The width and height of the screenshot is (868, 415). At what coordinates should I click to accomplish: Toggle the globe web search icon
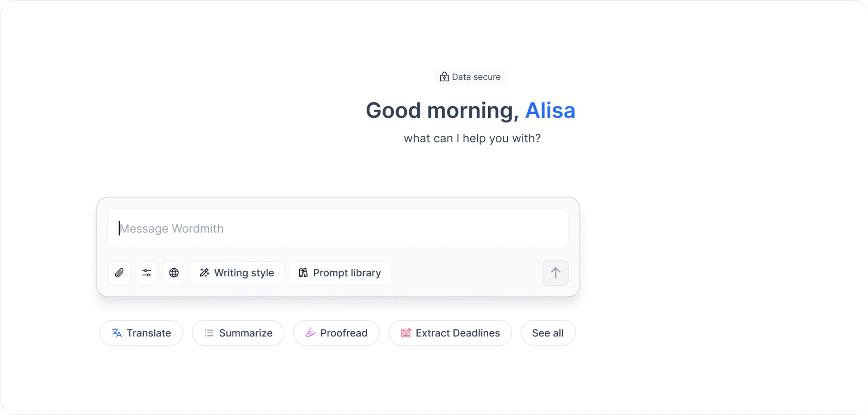click(174, 273)
